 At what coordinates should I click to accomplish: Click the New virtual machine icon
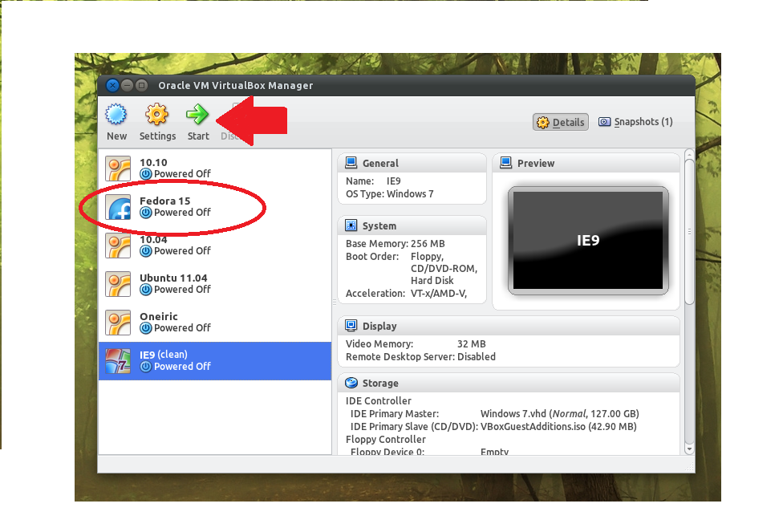pos(116,115)
